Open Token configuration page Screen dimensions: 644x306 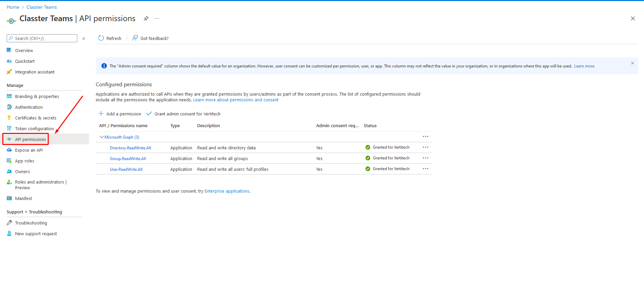point(34,129)
